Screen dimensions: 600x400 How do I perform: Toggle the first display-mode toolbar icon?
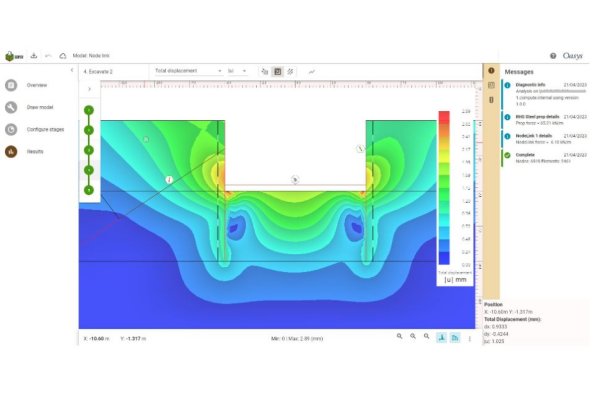click(264, 71)
